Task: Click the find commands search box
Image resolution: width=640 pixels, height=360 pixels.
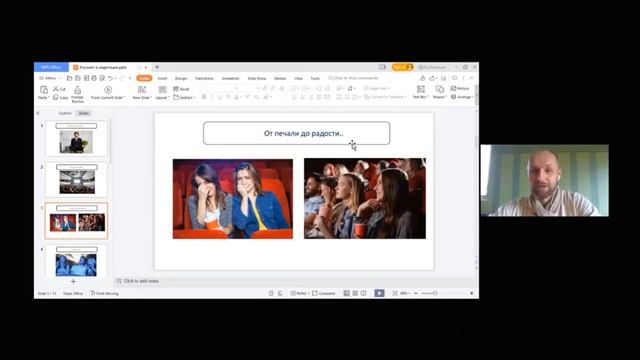Action: 353,78
